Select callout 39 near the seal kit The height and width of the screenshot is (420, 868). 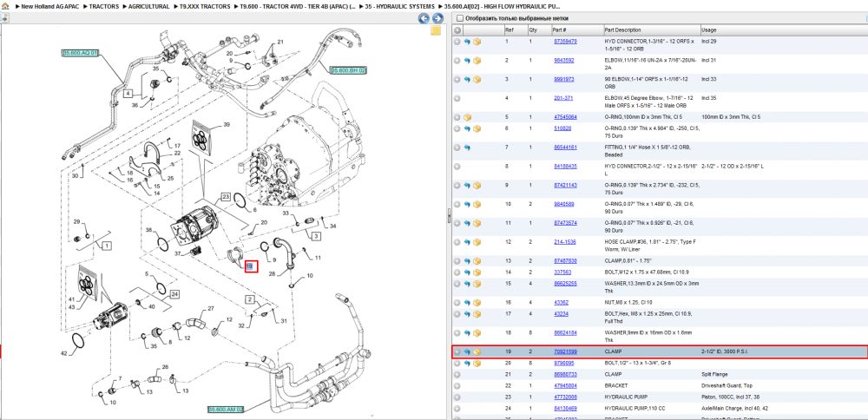tap(226, 124)
